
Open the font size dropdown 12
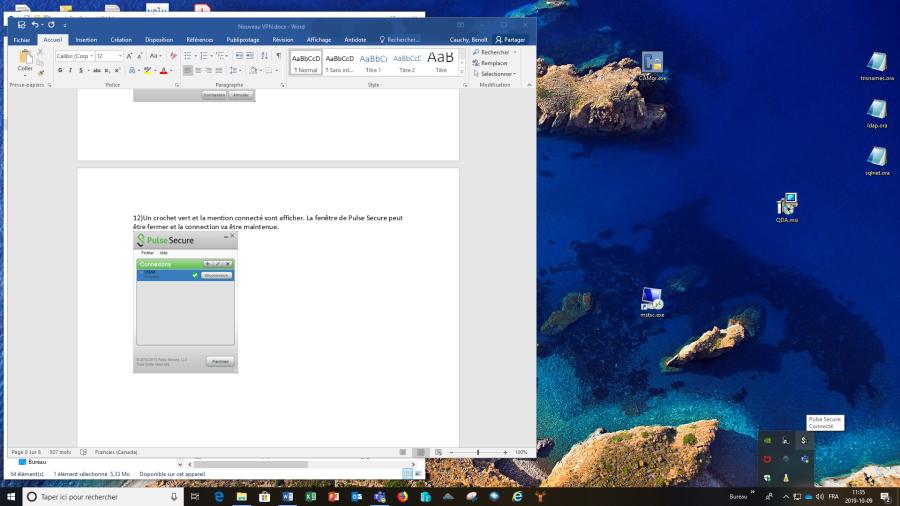coord(120,56)
